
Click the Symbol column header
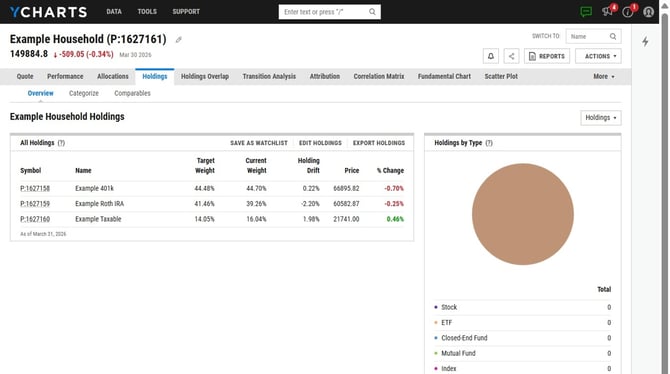pos(31,171)
